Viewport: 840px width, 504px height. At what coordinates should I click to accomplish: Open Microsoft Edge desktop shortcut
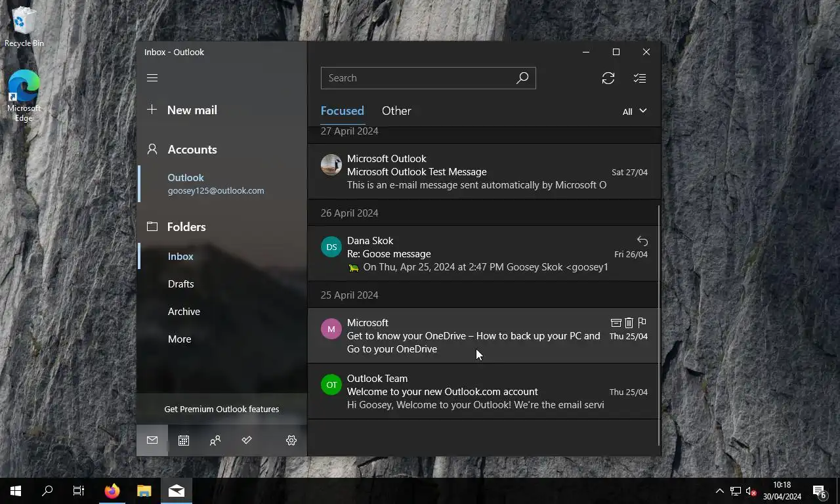pos(24,95)
